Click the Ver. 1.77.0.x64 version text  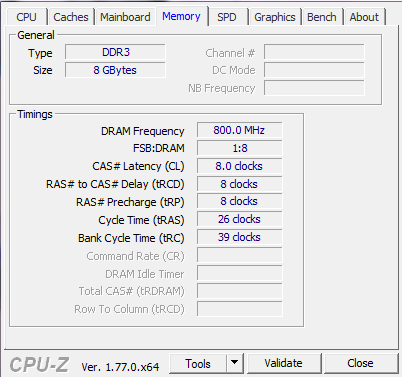click(120, 367)
